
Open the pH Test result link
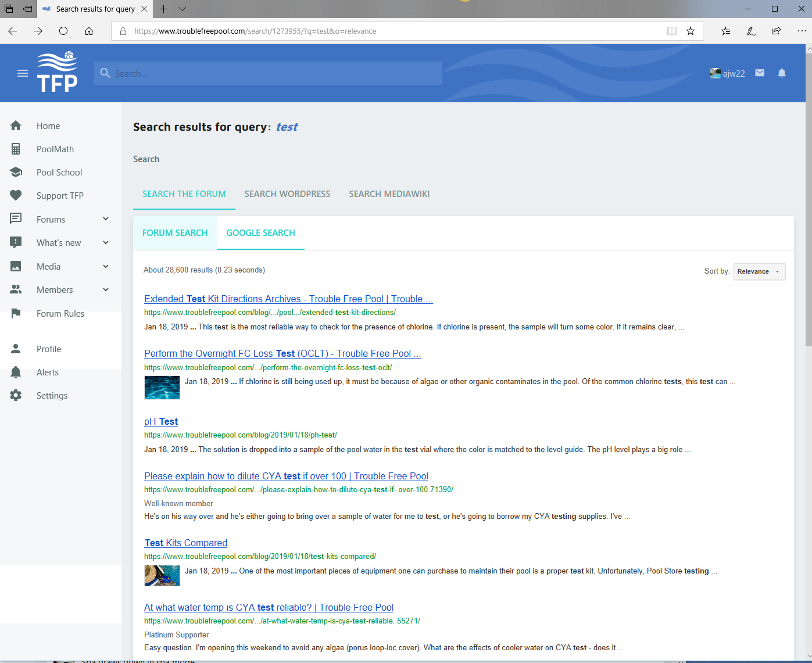click(x=161, y=421)
